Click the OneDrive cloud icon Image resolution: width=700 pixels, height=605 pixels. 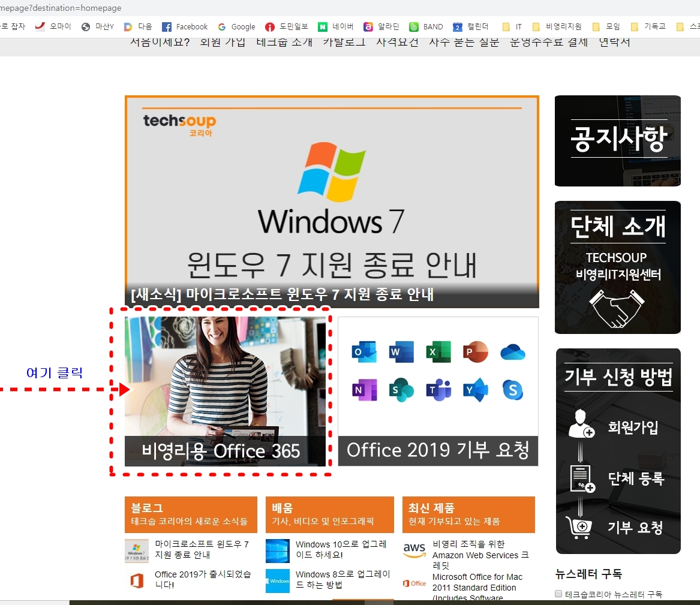tap(513, 352)
